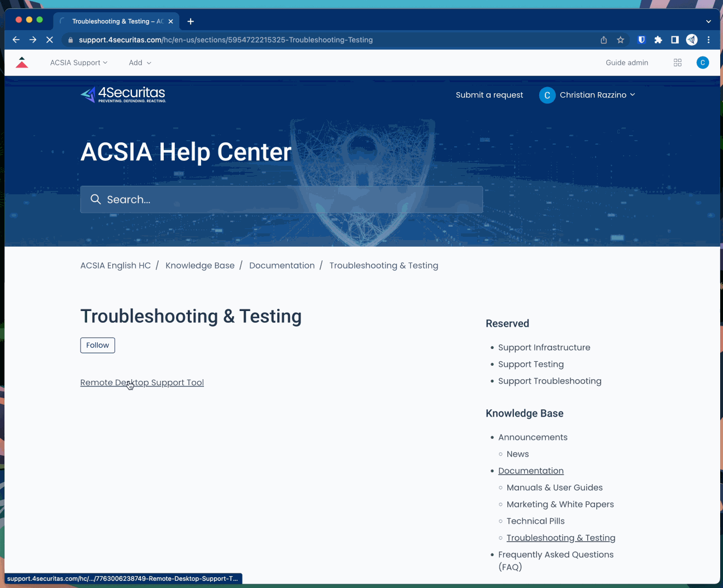Click the search magnifier icon
The height and width of the screenshot is (588, 723).
[96, 199]
